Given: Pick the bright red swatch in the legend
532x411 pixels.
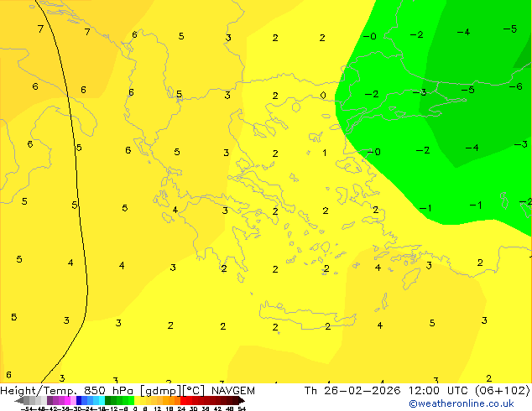Looking at the screenshot, I should 183,400.
